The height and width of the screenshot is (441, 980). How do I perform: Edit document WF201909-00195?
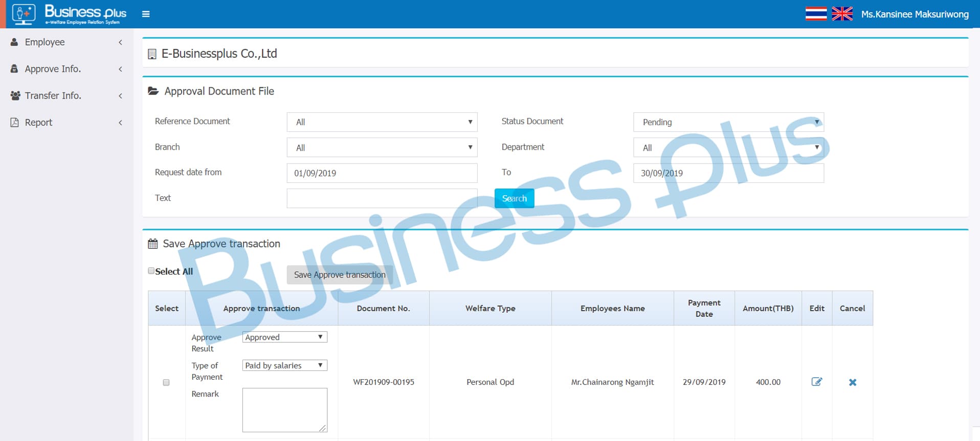tap(817, 382)
